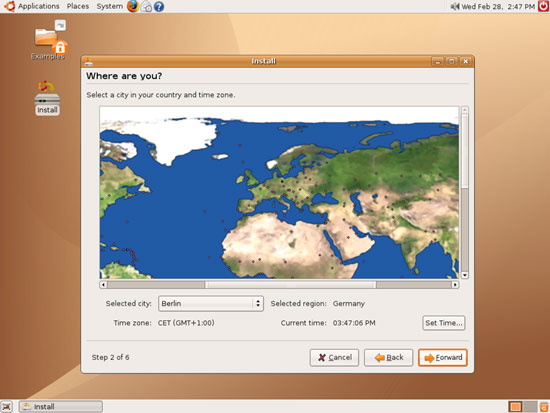The image size is (550, 413).
Task: Click the Set Time... button
Action: pyautogui.click(x=444, y=323)
